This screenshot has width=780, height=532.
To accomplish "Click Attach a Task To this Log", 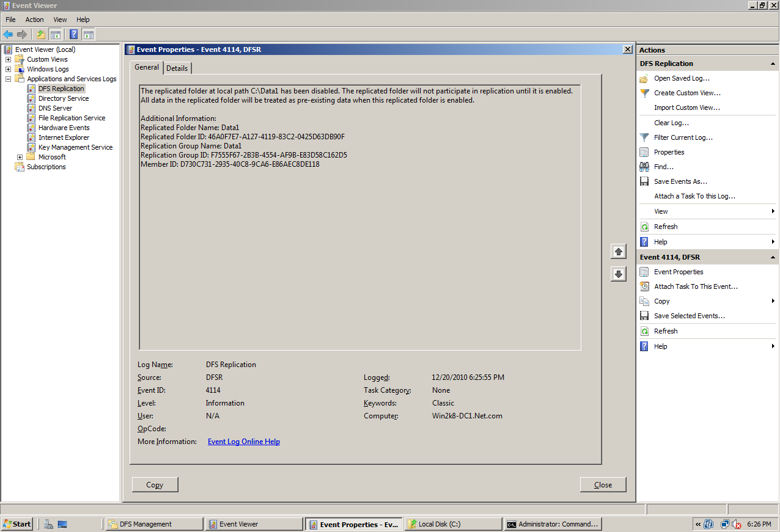I will [x=694, y=196].
